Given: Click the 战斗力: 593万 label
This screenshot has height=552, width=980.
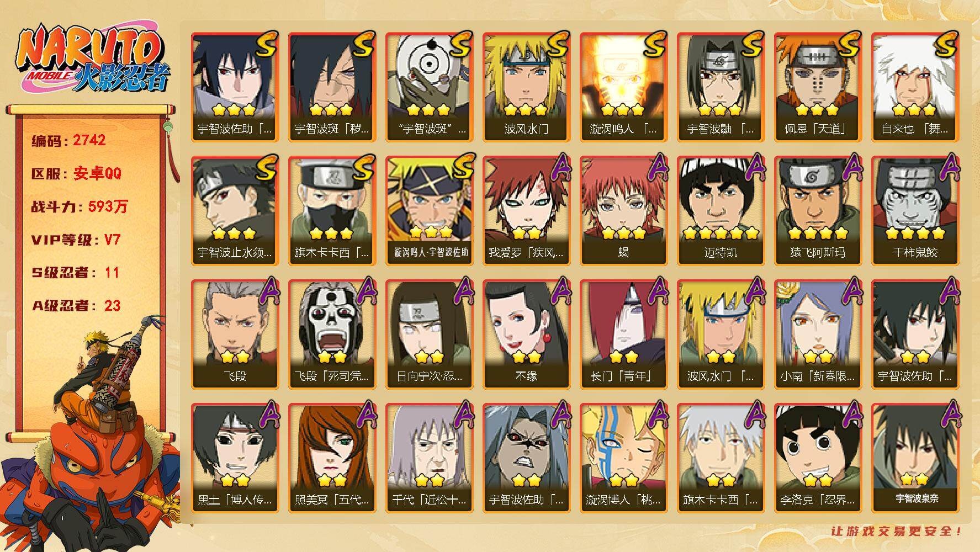Looking at the screenshot, I should click(80, 207).
